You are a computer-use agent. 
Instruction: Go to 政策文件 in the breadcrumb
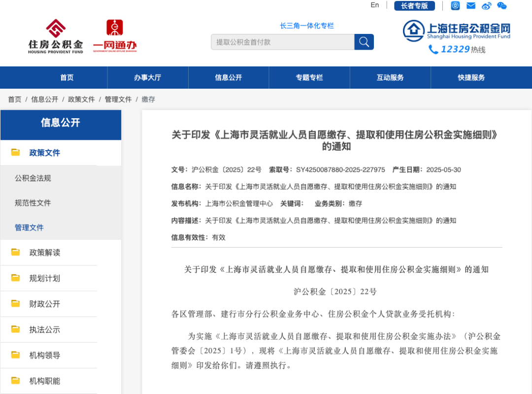tap(81, 99)
